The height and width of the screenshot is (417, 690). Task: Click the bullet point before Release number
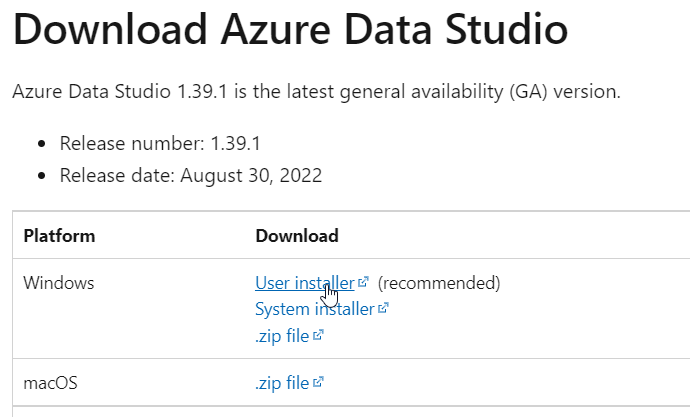click(x=41, y=144)
